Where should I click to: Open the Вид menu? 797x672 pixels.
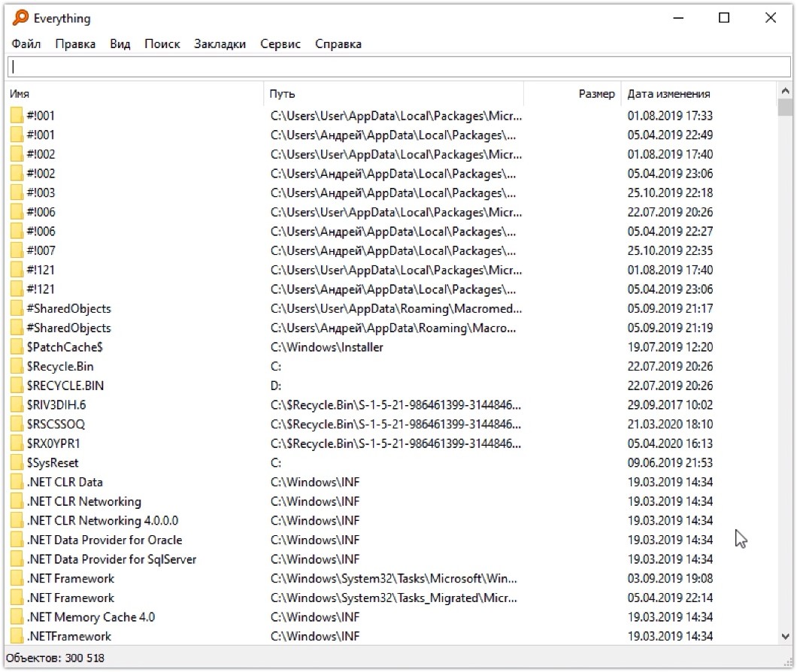click(120, 44)
